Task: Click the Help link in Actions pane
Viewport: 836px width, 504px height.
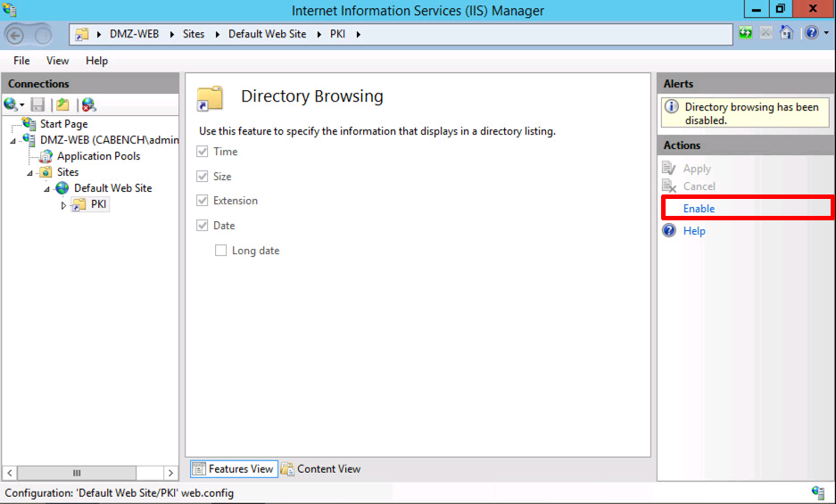Action: 694,231
